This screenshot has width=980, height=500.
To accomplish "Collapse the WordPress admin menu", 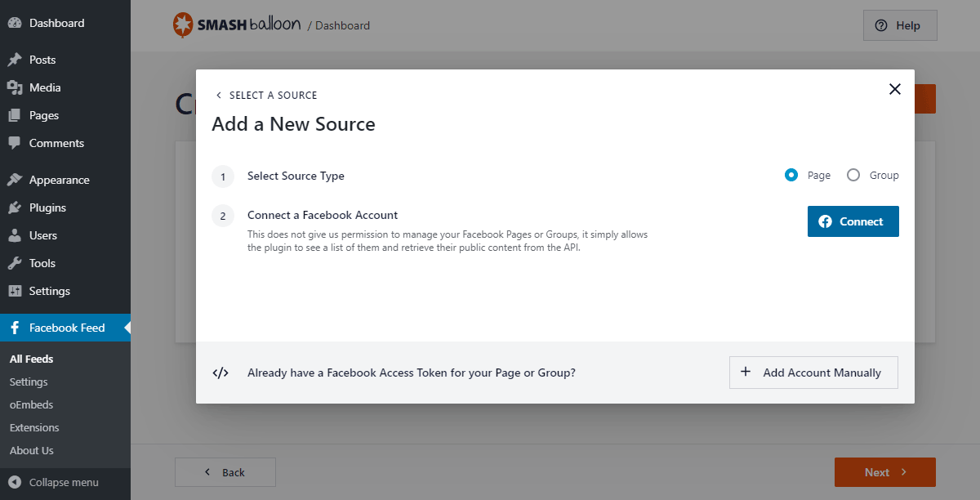I will click(54, 482).
